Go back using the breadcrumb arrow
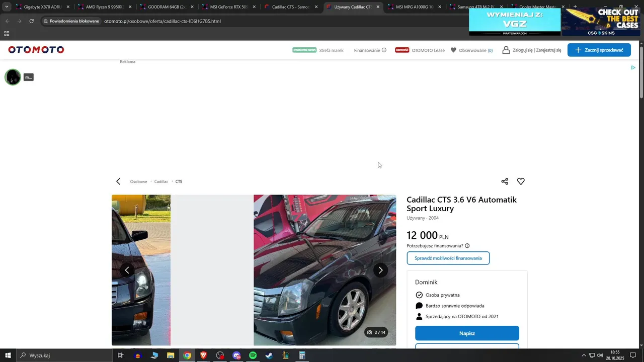 (x=118, y=182)
